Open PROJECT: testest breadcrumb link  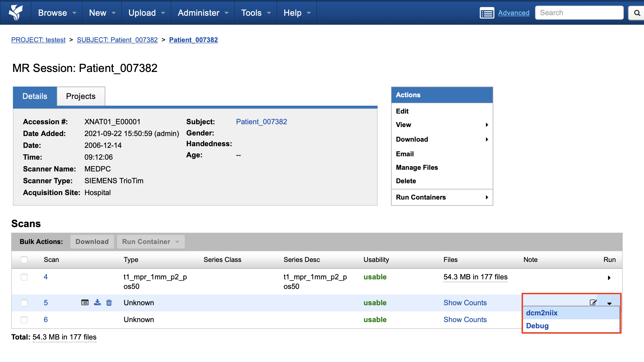click(38, 40)
